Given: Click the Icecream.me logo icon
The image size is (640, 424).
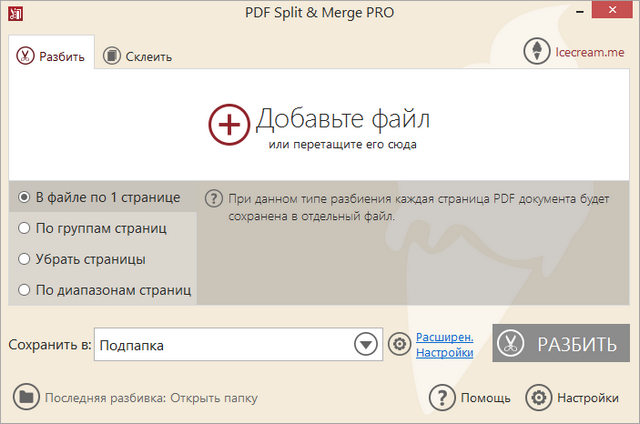Looking at the screenshot, I should [x=538, y=52].
